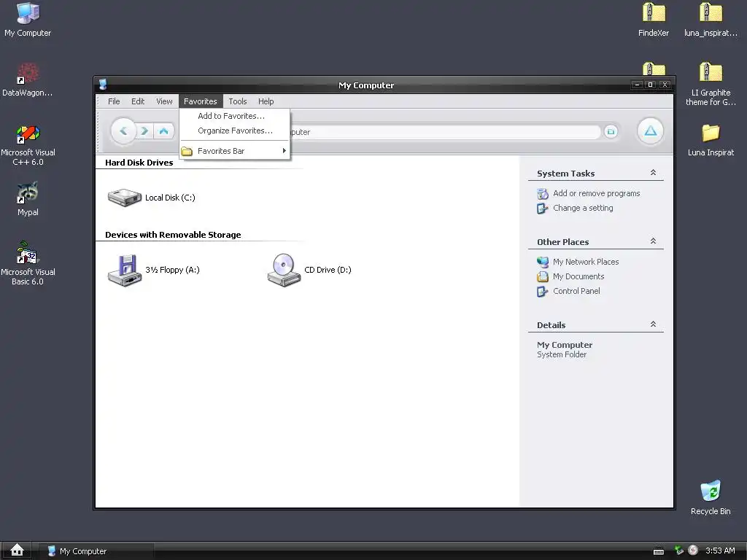Screen dimensions: 747x560
Task: Go back with the Back arrow button
Action: [124, 131]
